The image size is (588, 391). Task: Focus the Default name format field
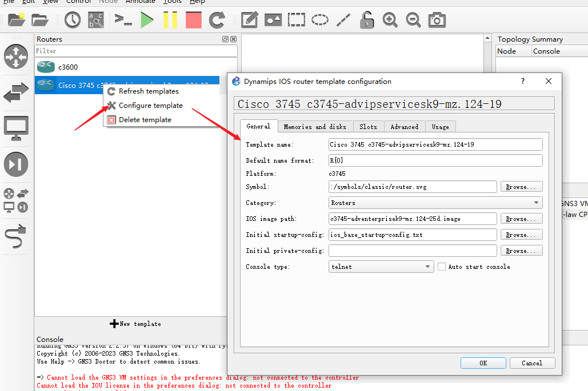435,160
